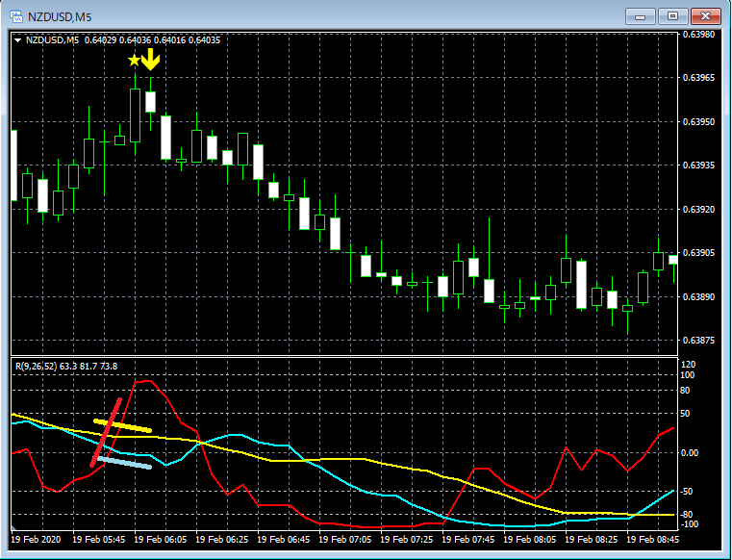Click price label 0.63905 on the scale

(698, 253)
